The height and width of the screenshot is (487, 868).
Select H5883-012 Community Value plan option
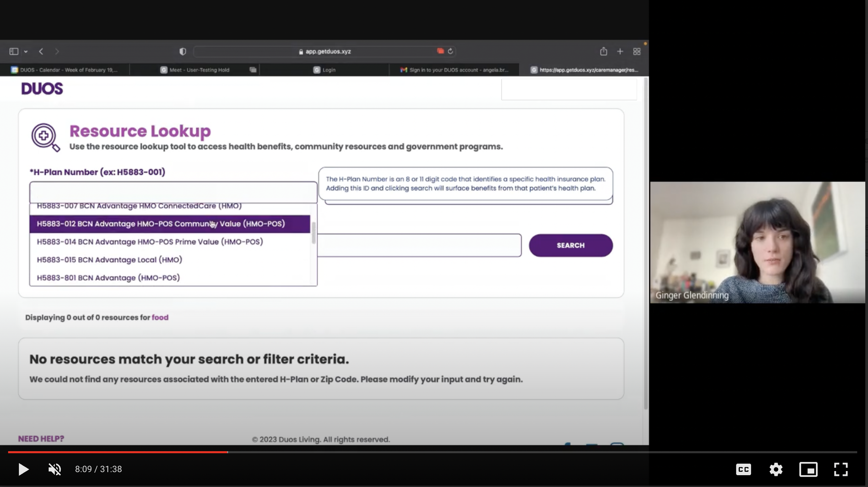click(x=161, y=224)
